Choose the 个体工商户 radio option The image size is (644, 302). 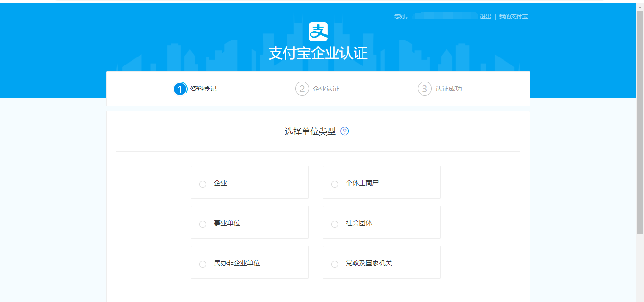pyautogui.click(x=335, y=184)
